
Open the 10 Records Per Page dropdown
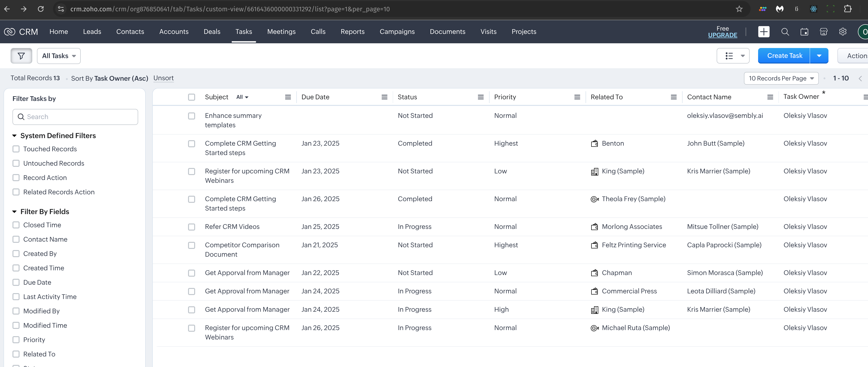pos(781,78)
